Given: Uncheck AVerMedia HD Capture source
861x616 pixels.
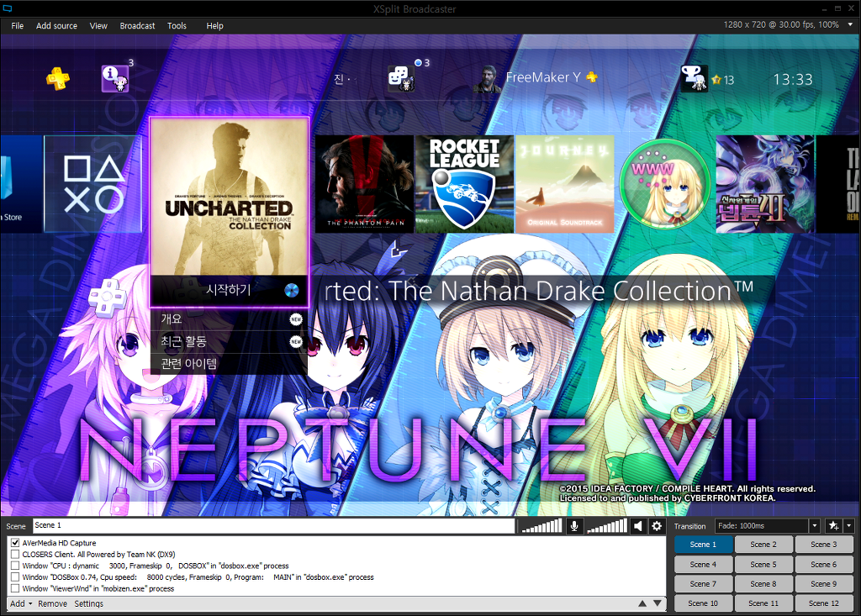Looking at the screenshot, I should 15,542.
